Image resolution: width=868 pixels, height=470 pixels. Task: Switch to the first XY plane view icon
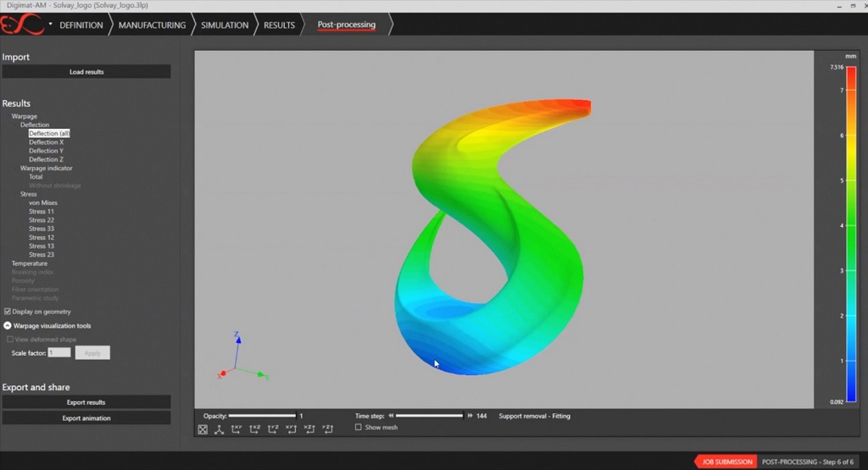coord(236,429)
